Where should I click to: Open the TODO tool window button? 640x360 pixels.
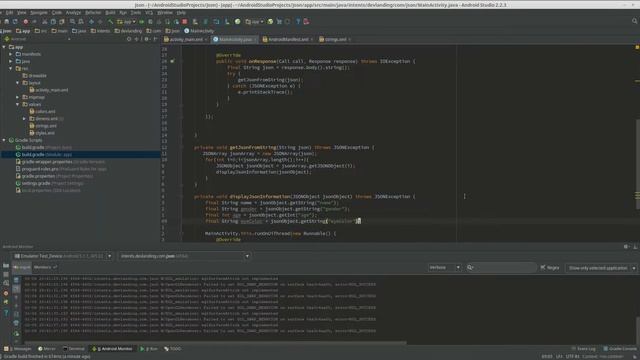tap(173, 349)
